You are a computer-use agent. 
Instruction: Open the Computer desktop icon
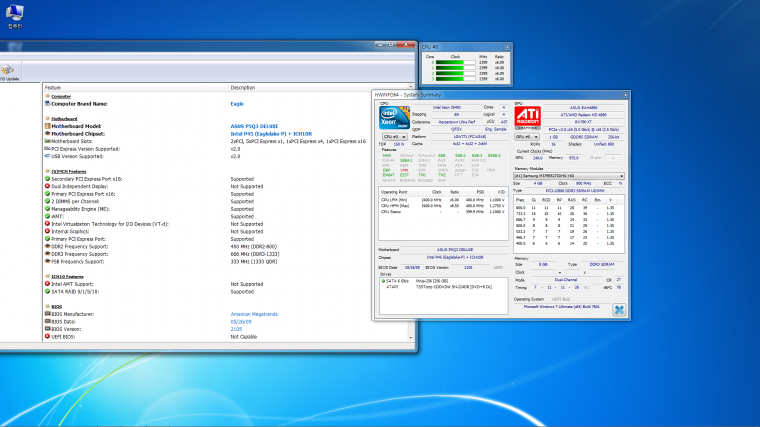coord(15,16)
